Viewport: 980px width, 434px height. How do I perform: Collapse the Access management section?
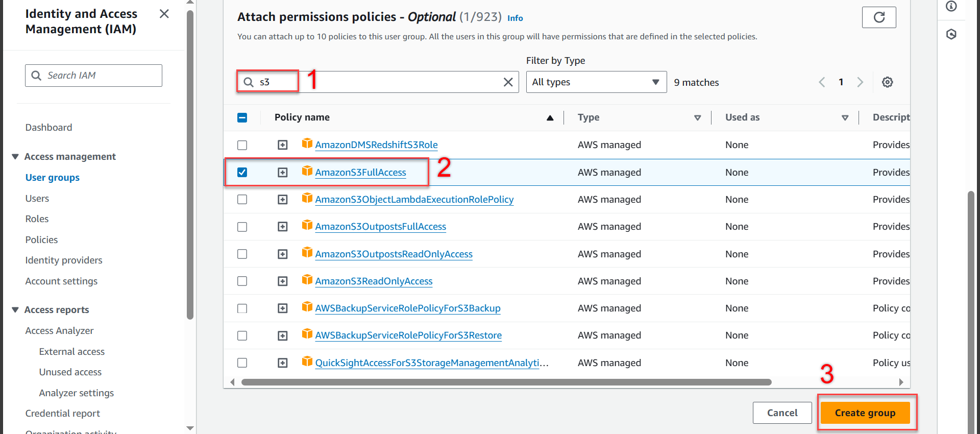click(x=15, y=157)
